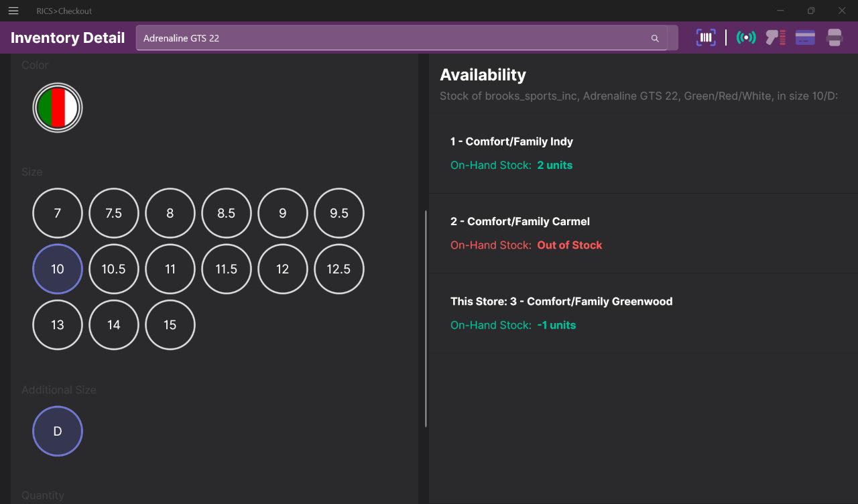Viewport: 858px width, 504px height.
Task: Select size 12
Action: click(x=283, y=269)
